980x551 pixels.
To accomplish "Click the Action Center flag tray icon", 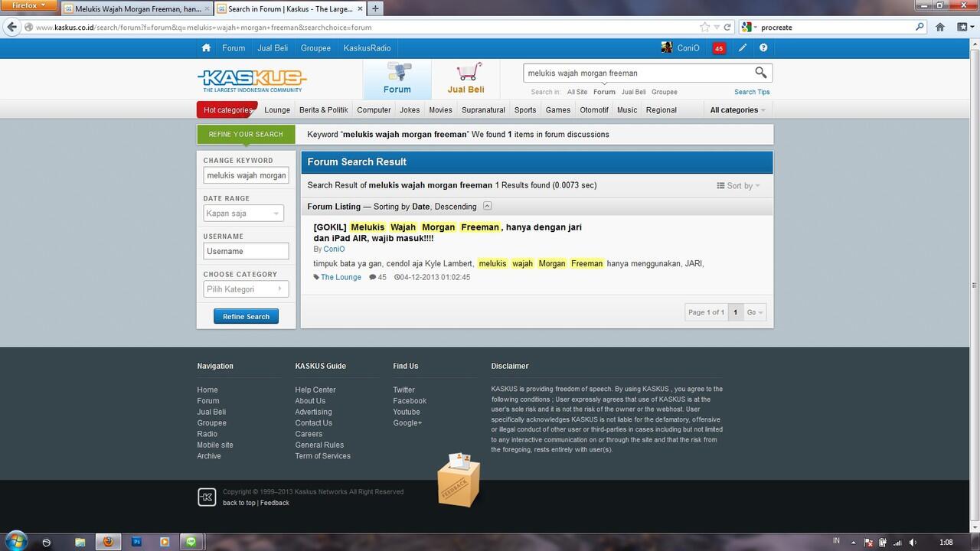I will coord(868,543).
